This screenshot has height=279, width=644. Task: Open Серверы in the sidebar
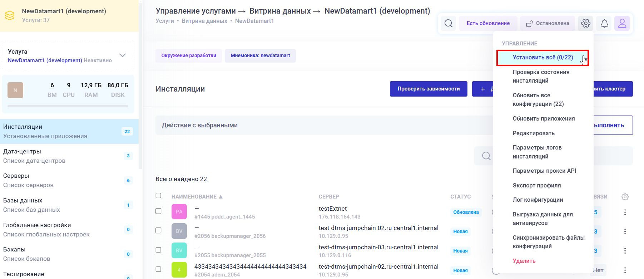pyautogui.click(x=69, y=180)
